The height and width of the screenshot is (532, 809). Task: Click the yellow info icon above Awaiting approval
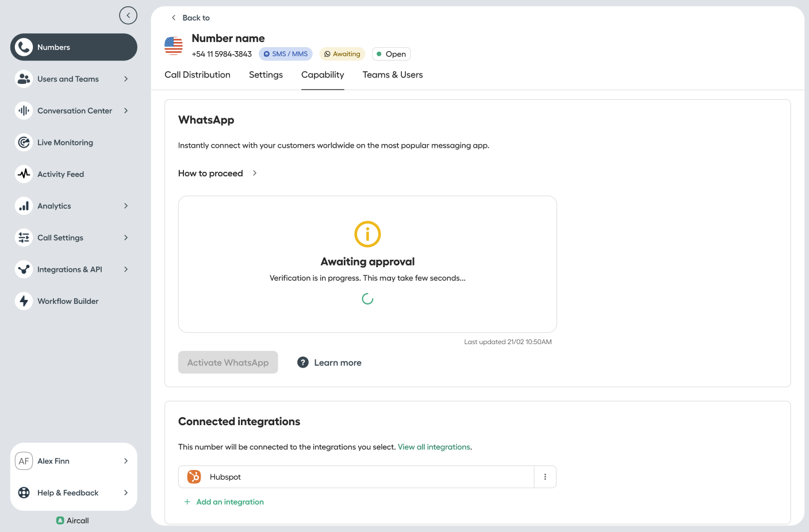click(x=367, y=234)
